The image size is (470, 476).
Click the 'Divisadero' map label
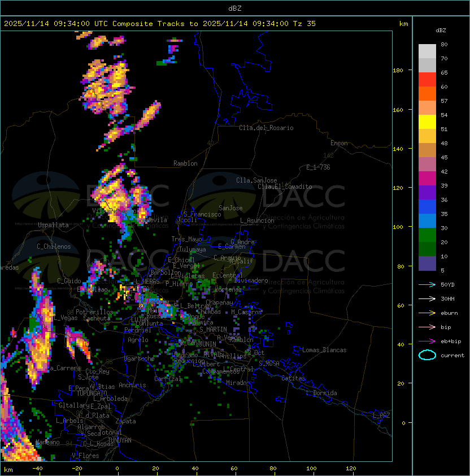coord(251,280)
